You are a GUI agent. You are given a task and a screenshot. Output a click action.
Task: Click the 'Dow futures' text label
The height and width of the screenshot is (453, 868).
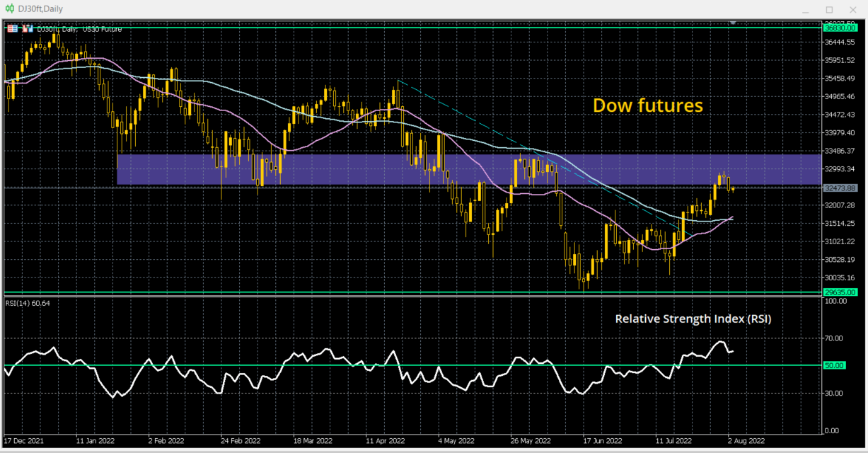[x=647, y=105]
